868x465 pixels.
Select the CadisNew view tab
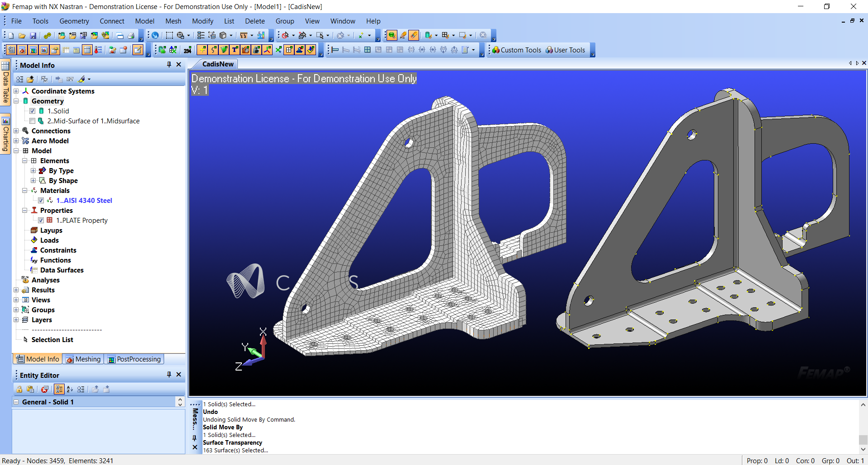(x=218, y=64)
